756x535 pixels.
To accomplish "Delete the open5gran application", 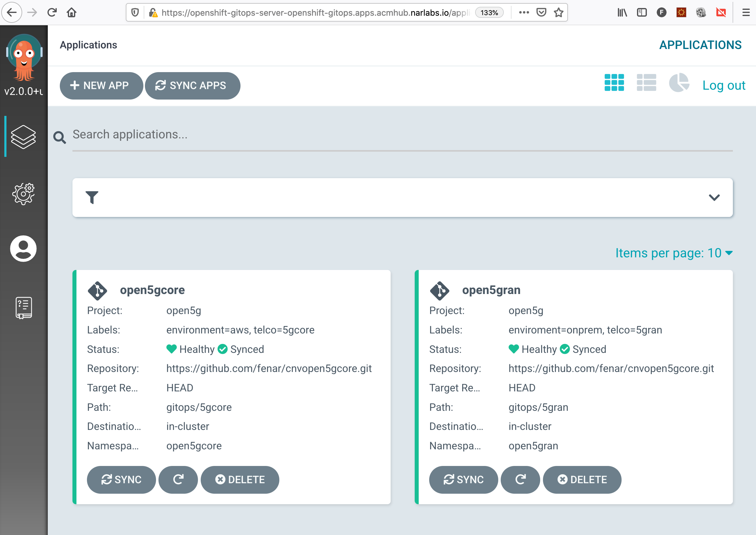I will click(582, 479).
